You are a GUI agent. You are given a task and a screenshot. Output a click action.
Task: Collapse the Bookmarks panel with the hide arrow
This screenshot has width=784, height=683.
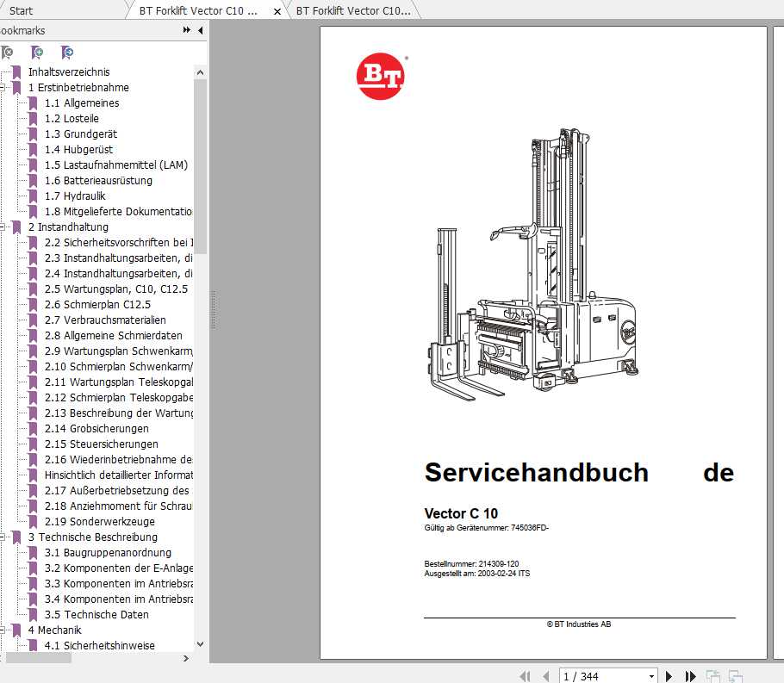(199, 30)
